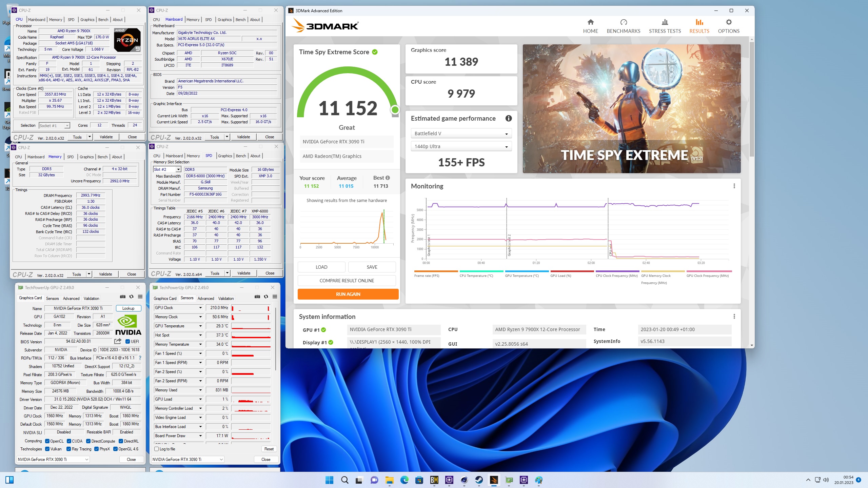Viewport: 868px width, 488px height.
Task: Refresh GPU-Z Sensors window
Action: click(266, 297)
